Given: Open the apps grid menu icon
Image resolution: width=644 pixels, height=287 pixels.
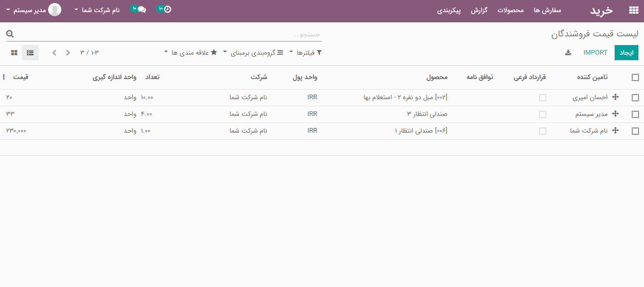Looking at the screenshot, I should click(633, 10).
